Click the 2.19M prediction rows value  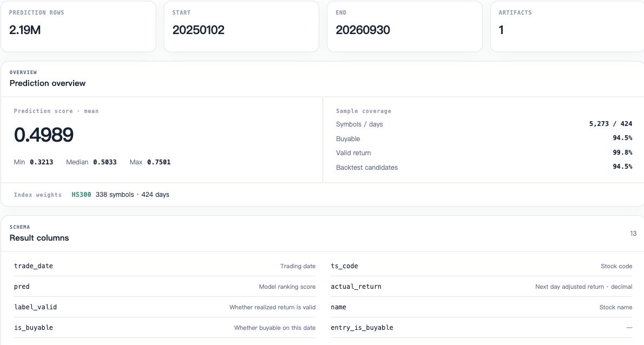[x=25, y=30]
